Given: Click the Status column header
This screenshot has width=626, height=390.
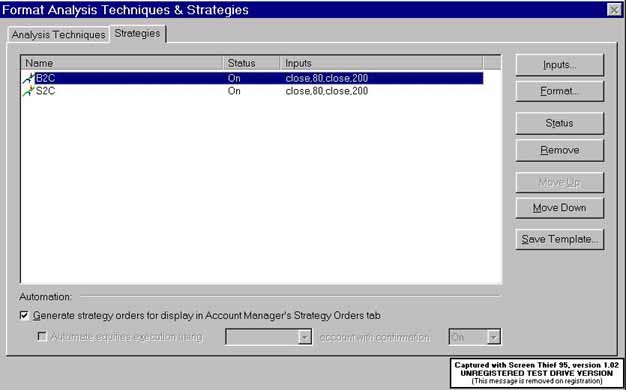Looking at the screenshot, I should click(x=251, y=63).
